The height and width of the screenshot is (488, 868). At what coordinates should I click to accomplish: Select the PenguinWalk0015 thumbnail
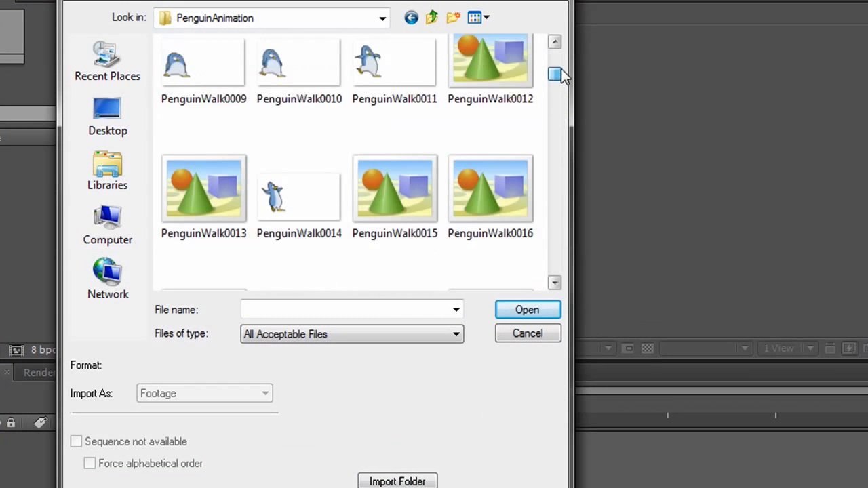pos(395,189)
